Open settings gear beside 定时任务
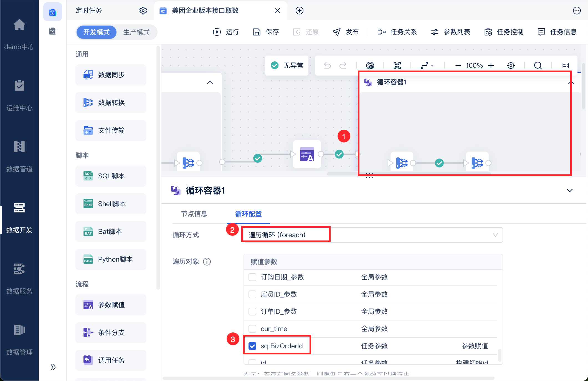This screenshot has height=381, width=588. click(x=143, y=11)
